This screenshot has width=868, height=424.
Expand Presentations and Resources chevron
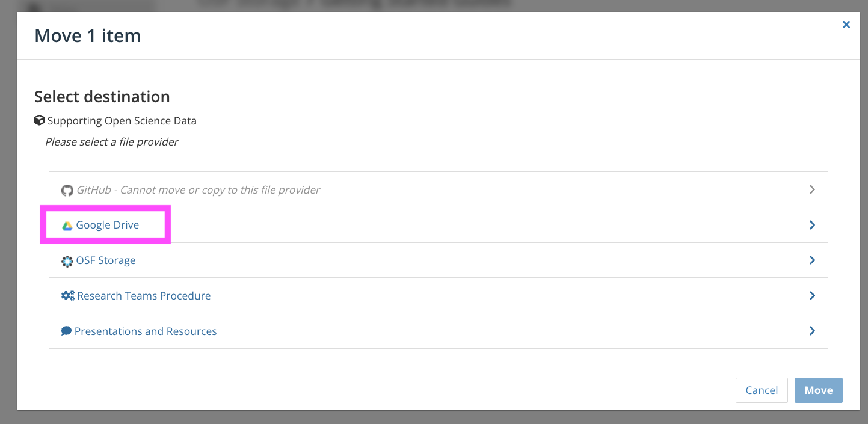[812, 331]
